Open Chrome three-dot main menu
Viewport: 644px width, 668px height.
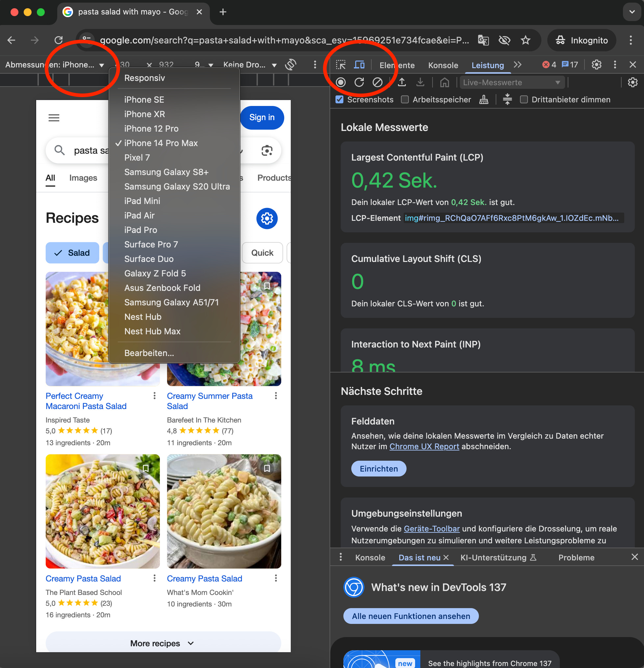pyautogui.click(x=631, y=40)
